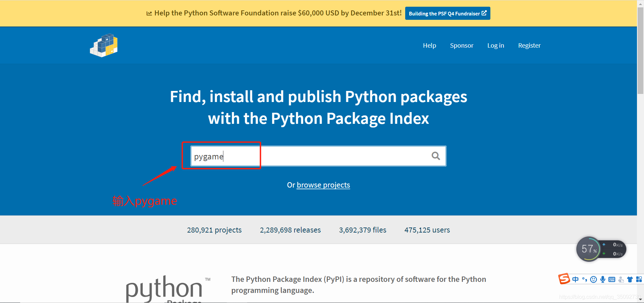Open the emoji smiley icon in Sogou bar
Image resolution: width=644 pixels, height=303 pixels.
point(593,279)
